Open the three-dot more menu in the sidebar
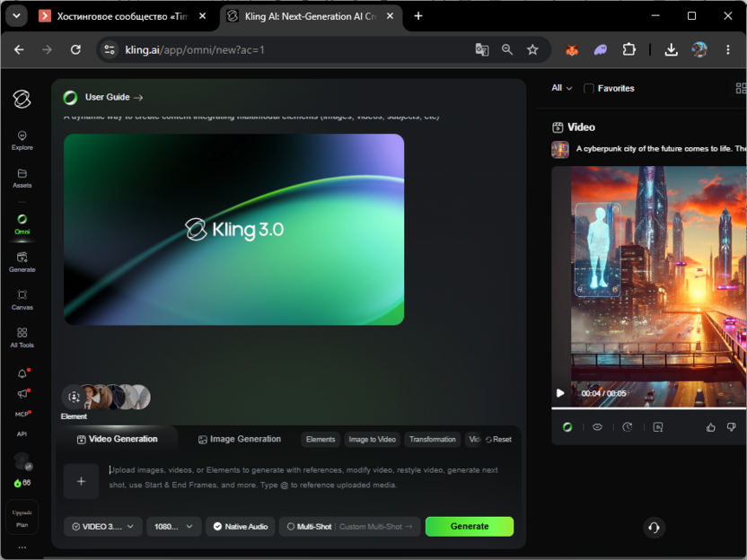This screenshot has width=747, height=560. 22,547
